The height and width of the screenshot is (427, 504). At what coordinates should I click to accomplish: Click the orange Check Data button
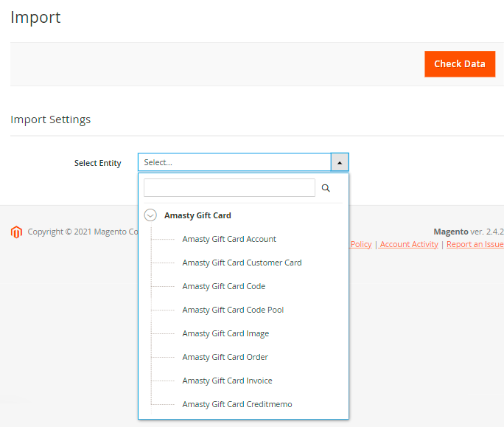(x=459, y=64)
